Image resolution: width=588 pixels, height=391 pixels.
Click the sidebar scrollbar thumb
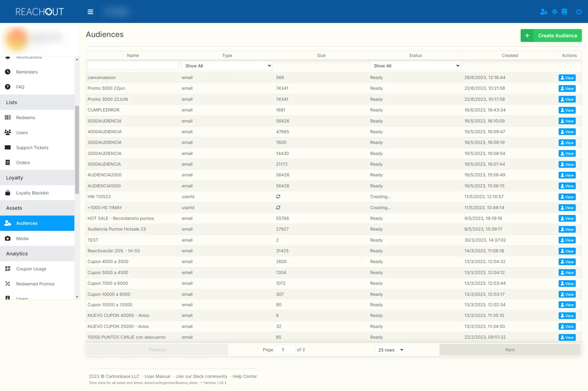tap(77, 150)
